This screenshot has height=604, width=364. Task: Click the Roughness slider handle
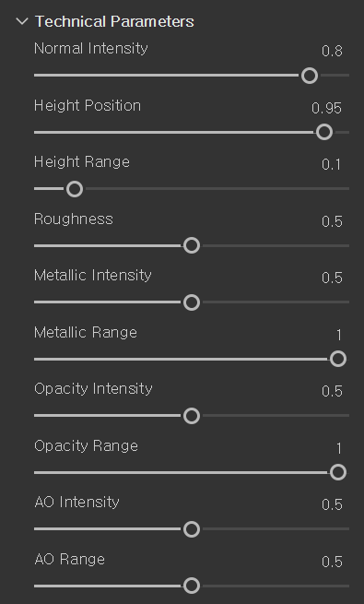pos(192,246)
